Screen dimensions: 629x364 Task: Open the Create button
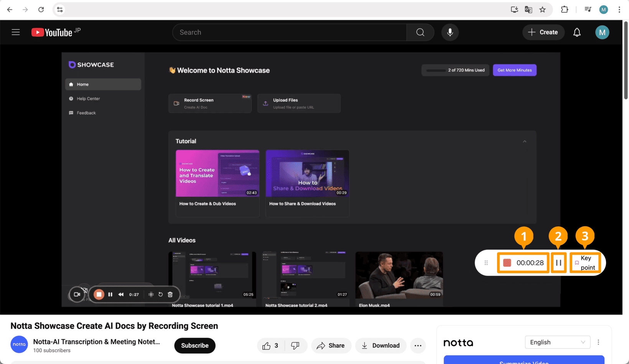pos(543,32)
